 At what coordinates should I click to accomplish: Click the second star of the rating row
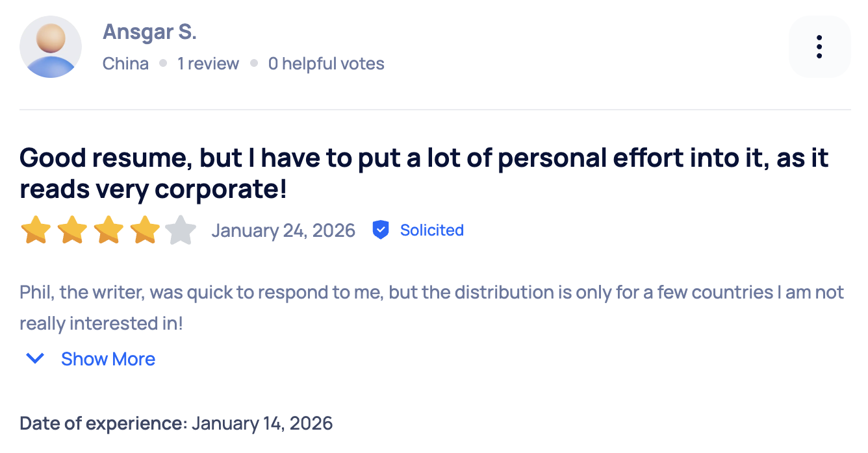point(73,230)
